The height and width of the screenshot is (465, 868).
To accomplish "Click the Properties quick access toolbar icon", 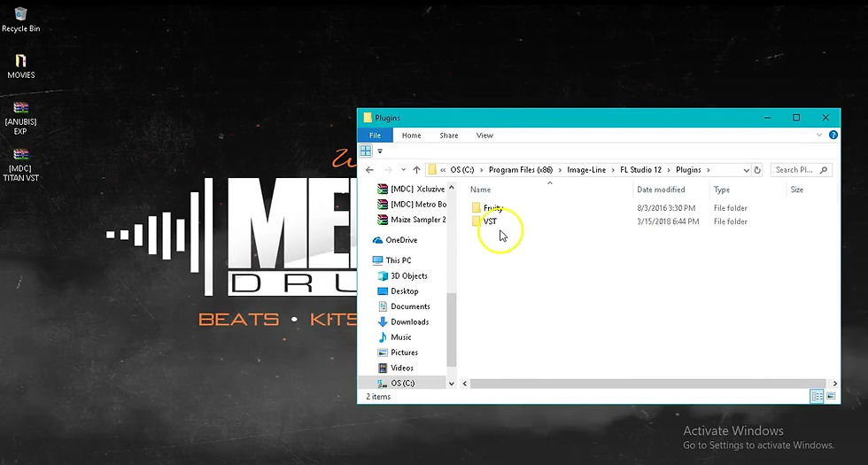I will tap(365, 151).
